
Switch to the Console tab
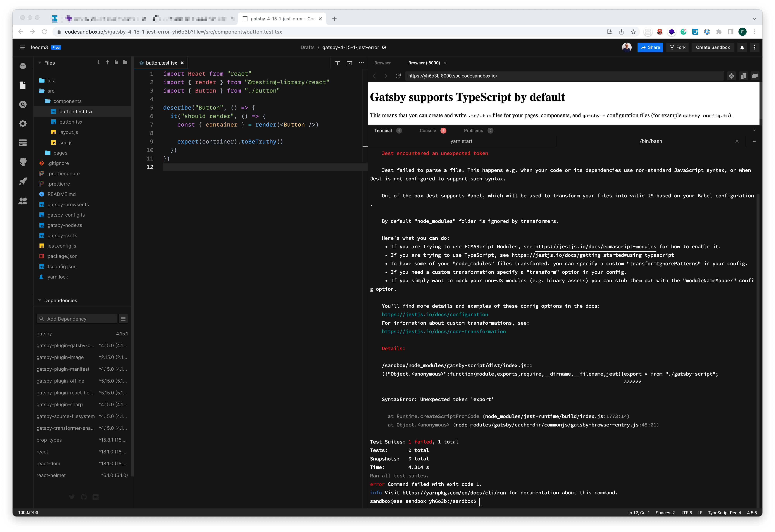pyautogui.click(x=428, y=130)
